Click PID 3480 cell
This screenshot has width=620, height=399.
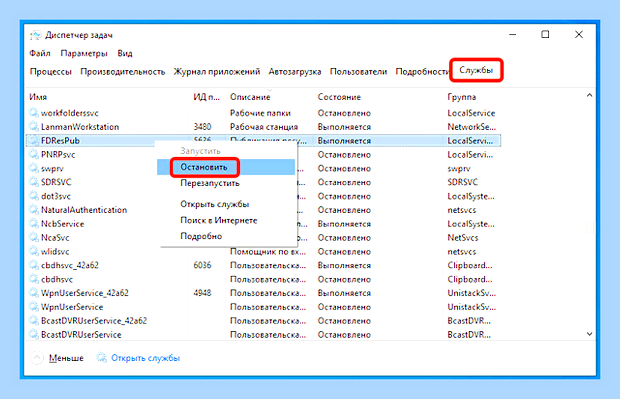pos(202,127)
